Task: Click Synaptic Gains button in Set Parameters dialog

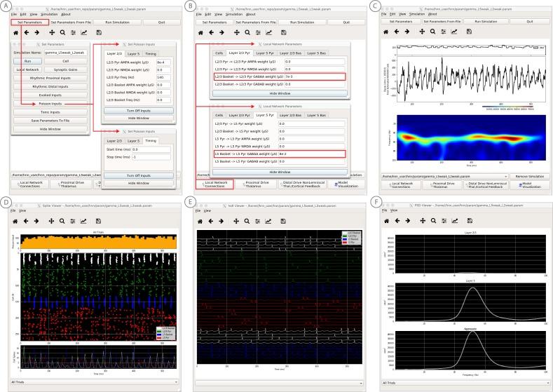Action: (x=66, y=70)
